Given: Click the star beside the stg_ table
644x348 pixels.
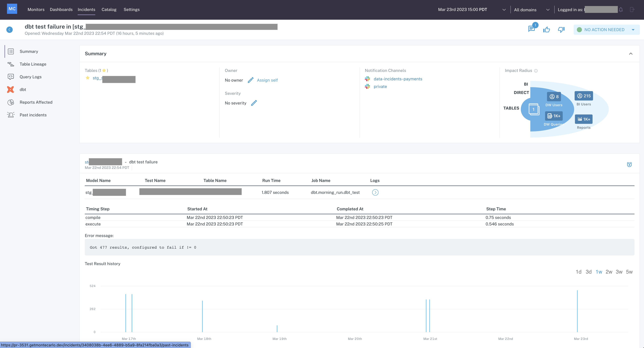Looking at the screenshot, I should (x=87, y=78).
